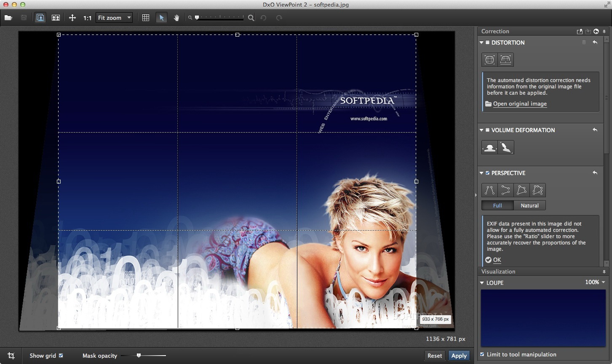
Task: Toggle the grid overlay toolbar icon
Action: (x=146, y=18)
